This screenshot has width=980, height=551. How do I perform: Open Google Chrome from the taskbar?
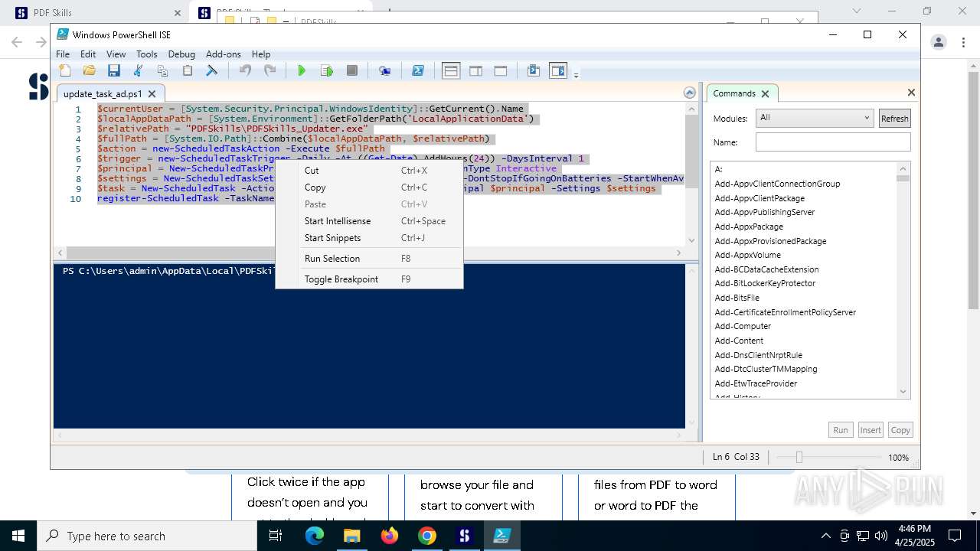[x=426, y=536]
